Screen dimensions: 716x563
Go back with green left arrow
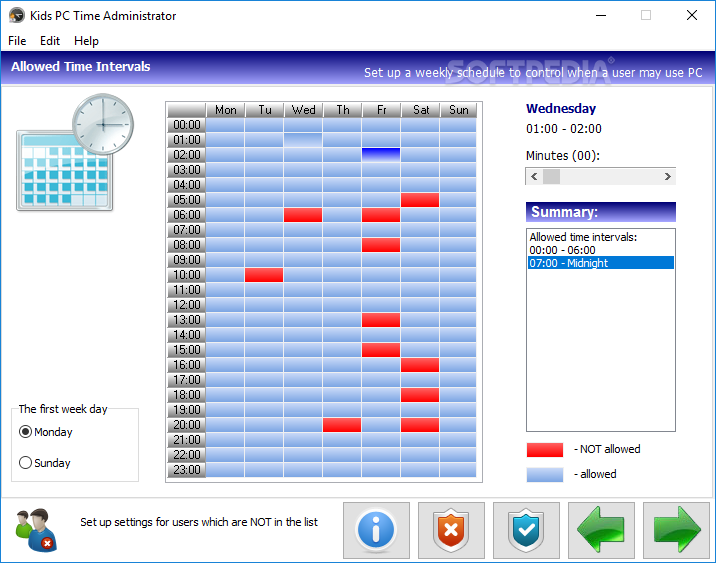pyautogui.click(x=601, y=530)
